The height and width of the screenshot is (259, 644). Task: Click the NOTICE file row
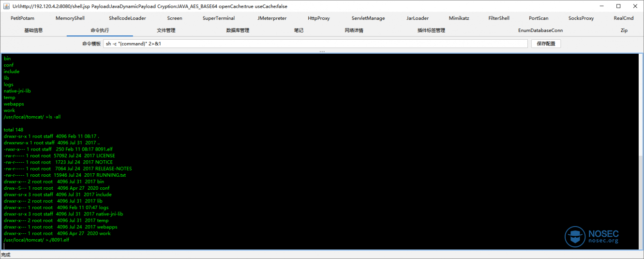58,162
